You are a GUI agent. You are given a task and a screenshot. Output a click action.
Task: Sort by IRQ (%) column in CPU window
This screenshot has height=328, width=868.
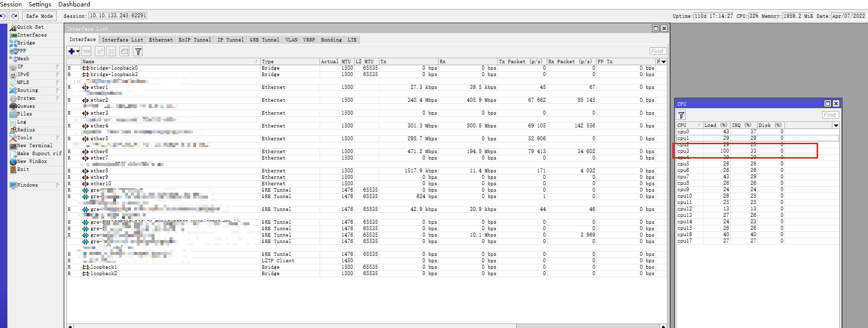[x=744, y=125]
